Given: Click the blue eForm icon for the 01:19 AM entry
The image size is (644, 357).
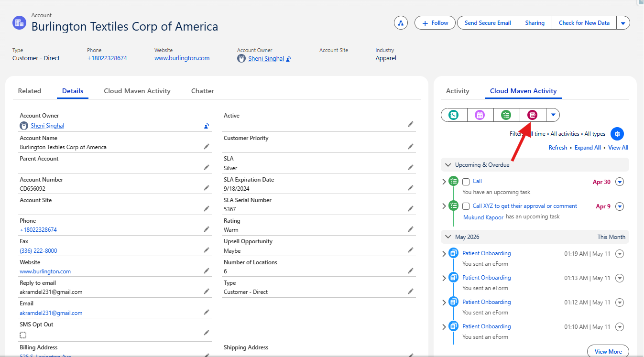Looking at the screenshot, I should point(454,253).
